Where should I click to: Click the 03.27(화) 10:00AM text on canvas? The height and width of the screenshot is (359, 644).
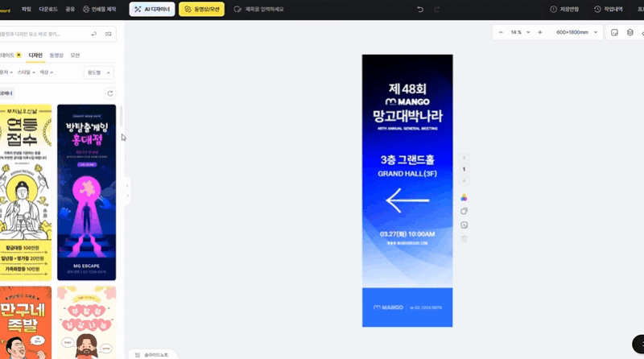point(407,234)
